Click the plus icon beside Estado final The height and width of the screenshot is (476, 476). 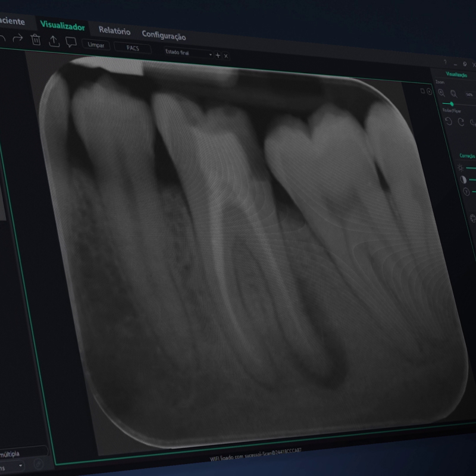218,55
